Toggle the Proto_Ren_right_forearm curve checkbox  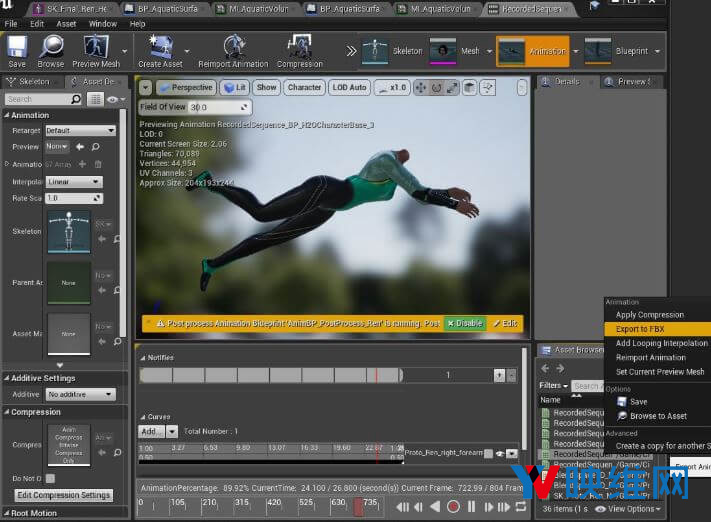488,454
